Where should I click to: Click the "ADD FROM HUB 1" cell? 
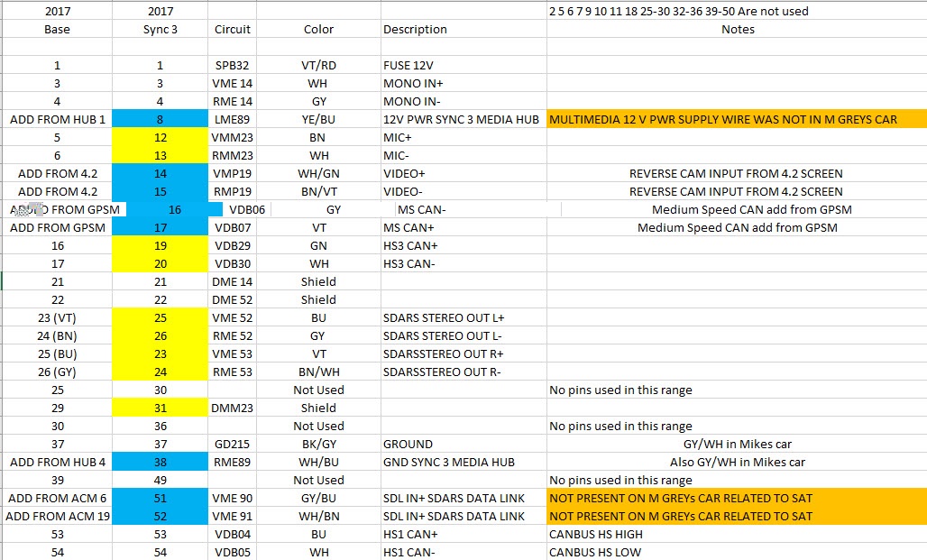(57, 119)
